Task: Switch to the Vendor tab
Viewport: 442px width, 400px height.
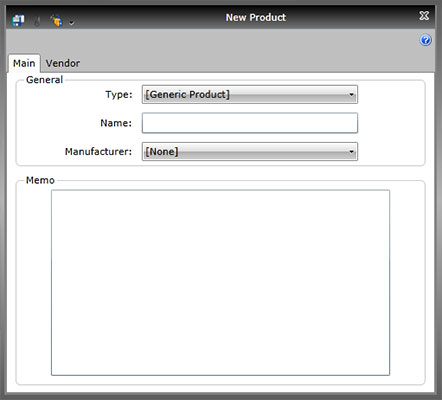Action: click(x=63, y=63)
